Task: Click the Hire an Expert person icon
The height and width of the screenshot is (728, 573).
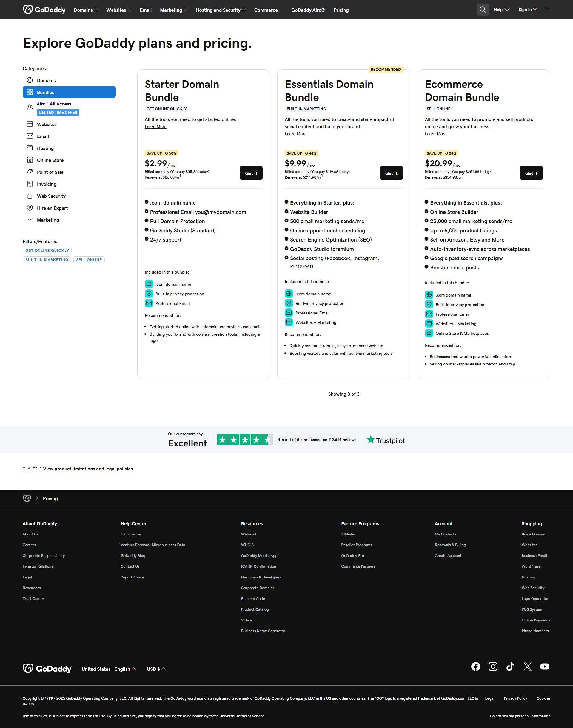Action: (x=30, y=208)
